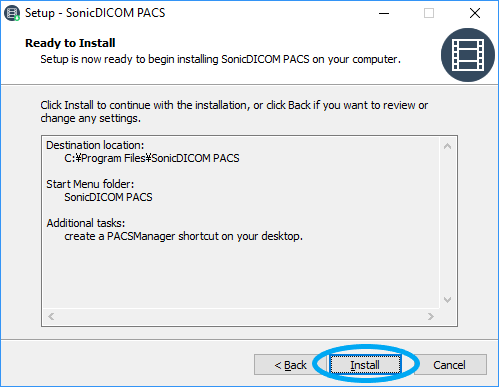Click the PACSManager shortcut task line

tap(183, 236)
